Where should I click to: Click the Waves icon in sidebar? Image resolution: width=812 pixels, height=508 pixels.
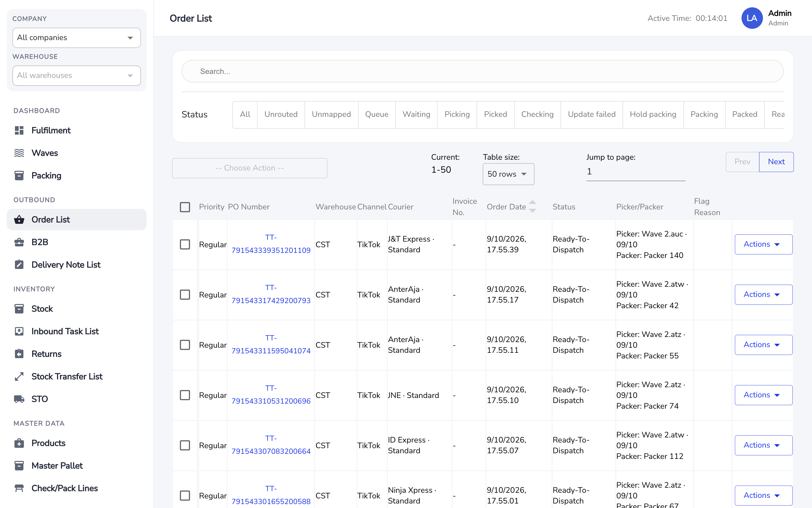pos(19,153)
